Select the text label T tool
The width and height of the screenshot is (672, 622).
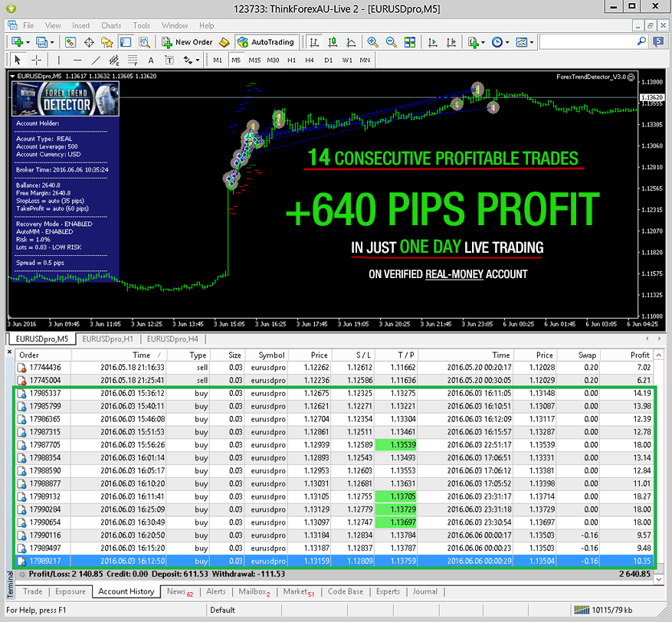(169, 60)
